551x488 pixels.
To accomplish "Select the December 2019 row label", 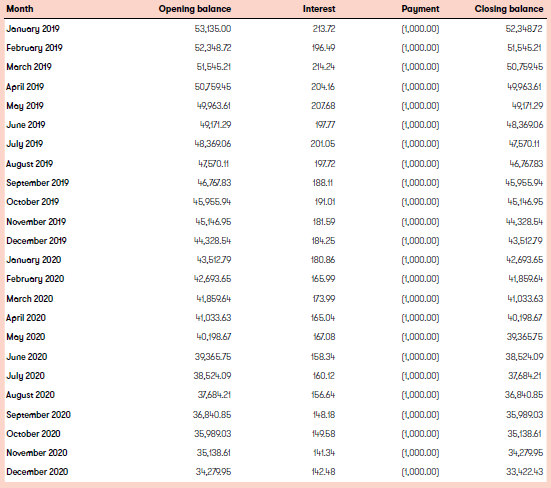I will (37, 241).
